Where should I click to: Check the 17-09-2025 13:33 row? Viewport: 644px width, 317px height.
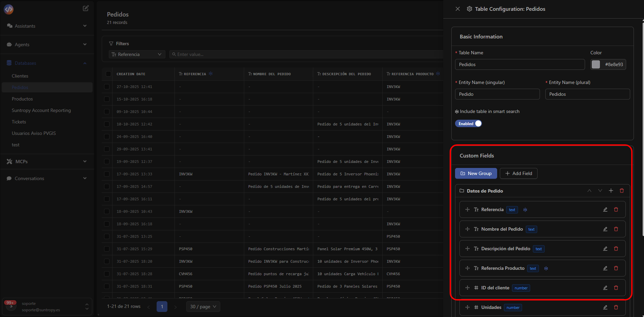(x=107, y=174)
